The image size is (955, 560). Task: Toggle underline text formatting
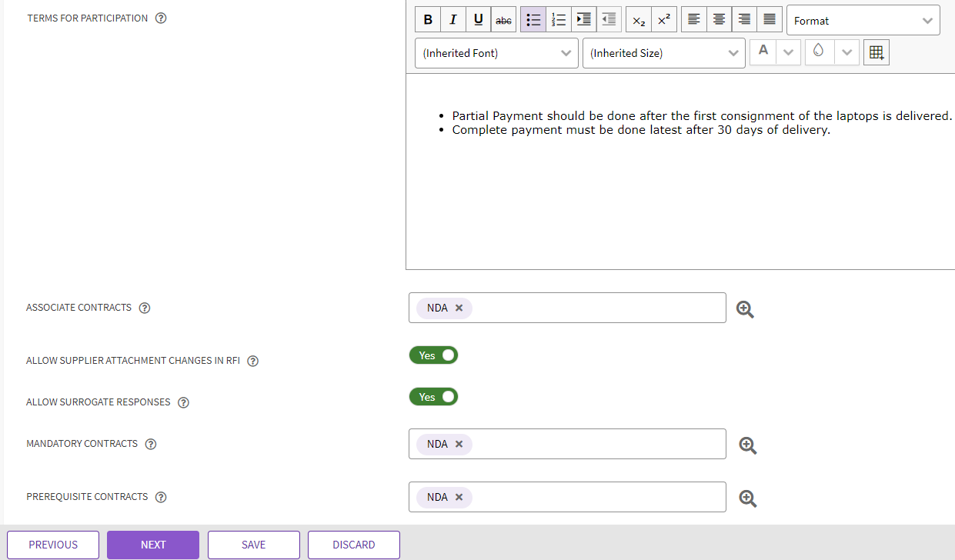[478, 20]
